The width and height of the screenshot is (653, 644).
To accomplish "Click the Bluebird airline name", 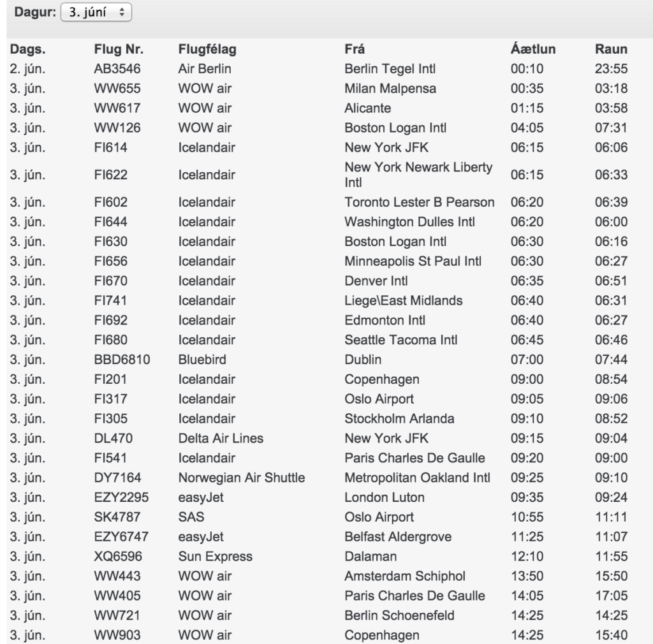I will 202,360.
